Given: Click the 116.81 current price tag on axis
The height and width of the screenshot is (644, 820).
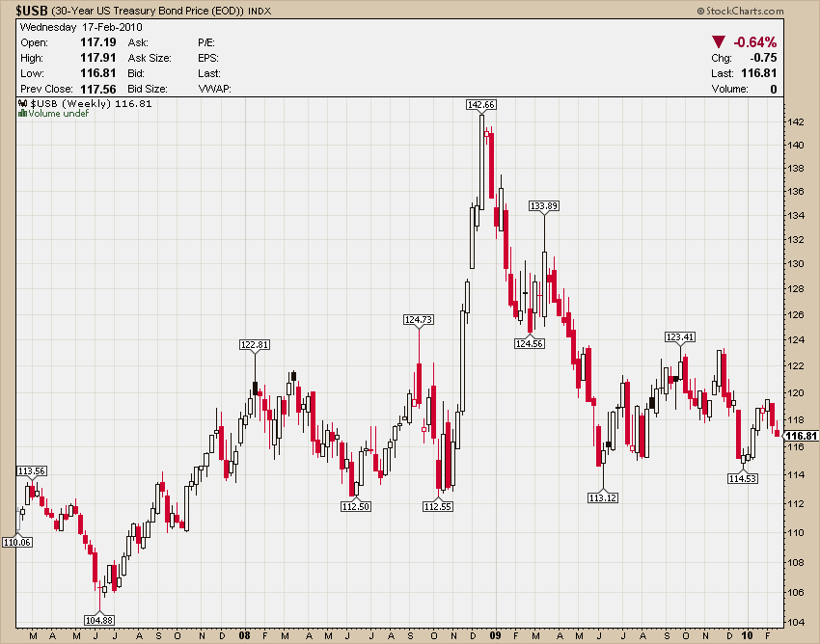Looking at the screenshot, I should [x=800, y=436].
